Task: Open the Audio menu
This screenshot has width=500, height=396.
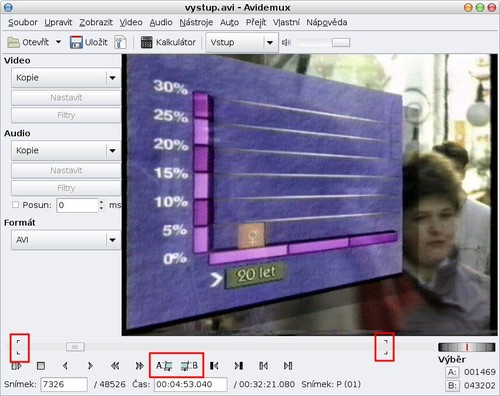Action: [x=161, y=22]
